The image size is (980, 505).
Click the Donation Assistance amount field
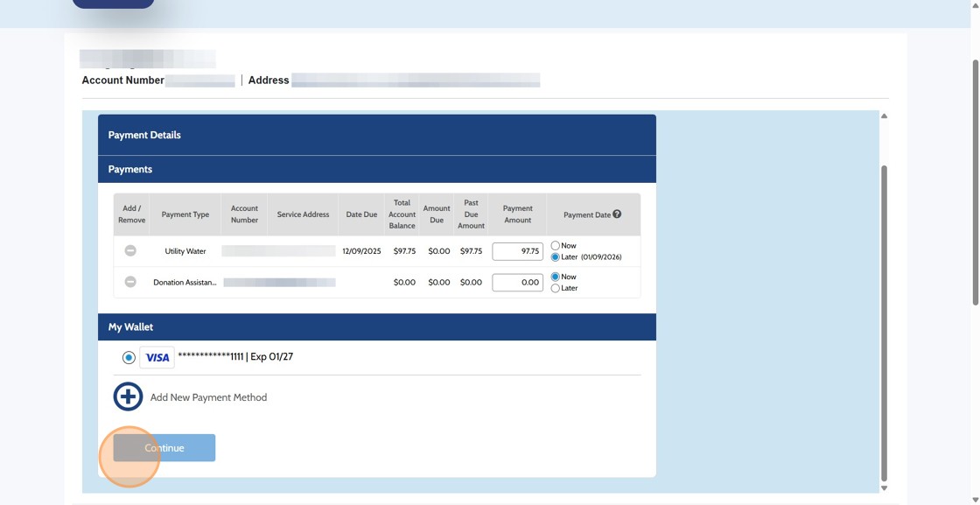click(x=517, y=282)
